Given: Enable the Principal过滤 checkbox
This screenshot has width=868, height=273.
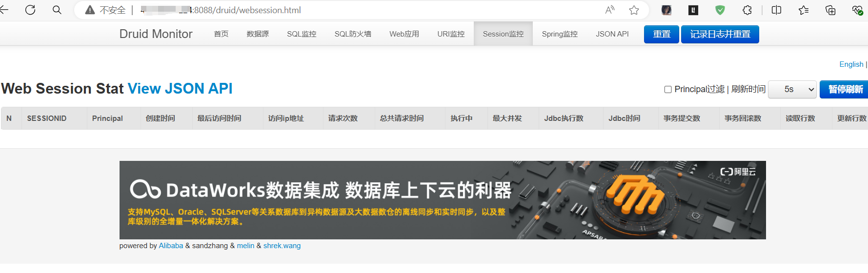Looking at the screenshot, I should tap(668, 89).
